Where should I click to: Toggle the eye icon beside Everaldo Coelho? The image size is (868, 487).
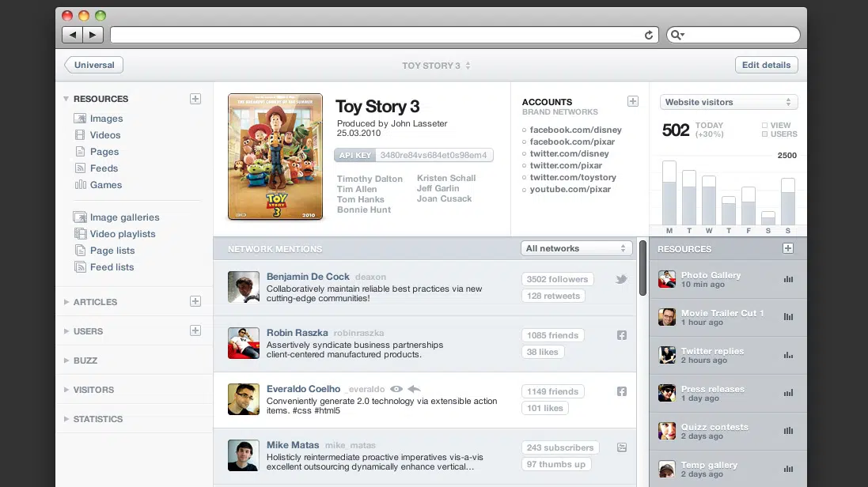pyautogui.click(x=396, y=389)
